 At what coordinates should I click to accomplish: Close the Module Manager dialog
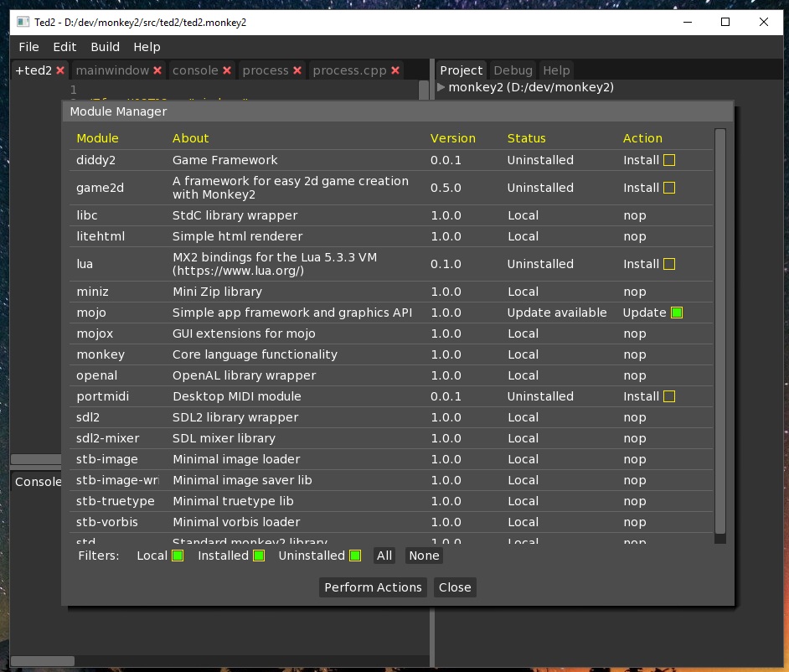pos(455,587)
